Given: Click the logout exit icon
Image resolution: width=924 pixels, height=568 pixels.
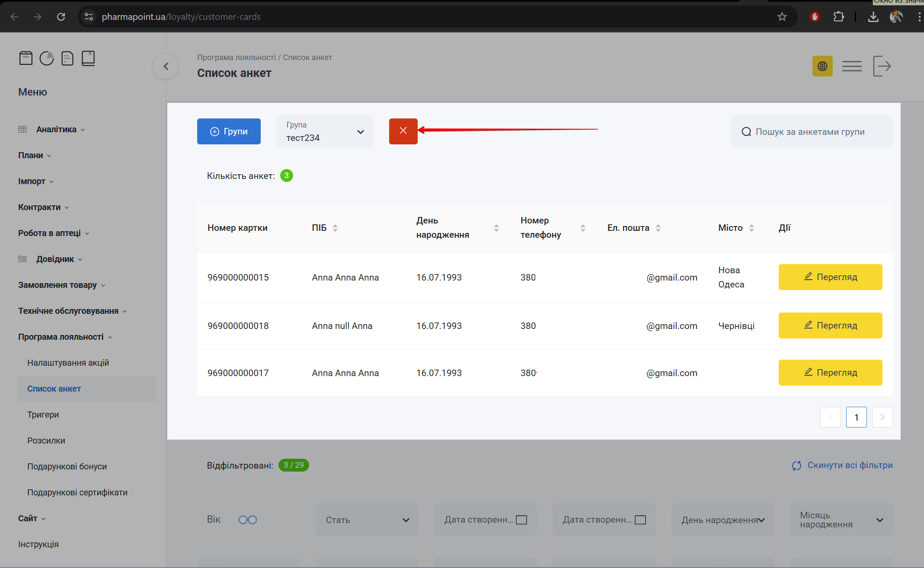Looking at the screenshot, I should (x=882, y=66).
